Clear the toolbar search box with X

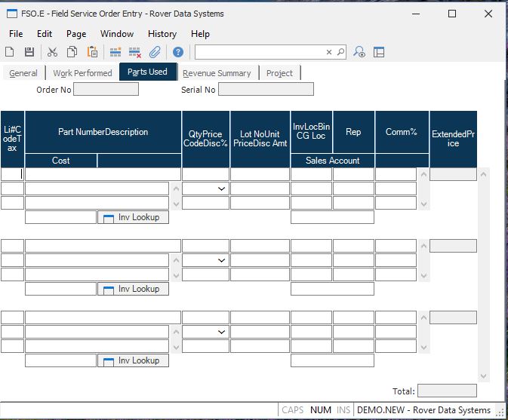[329, 52]
